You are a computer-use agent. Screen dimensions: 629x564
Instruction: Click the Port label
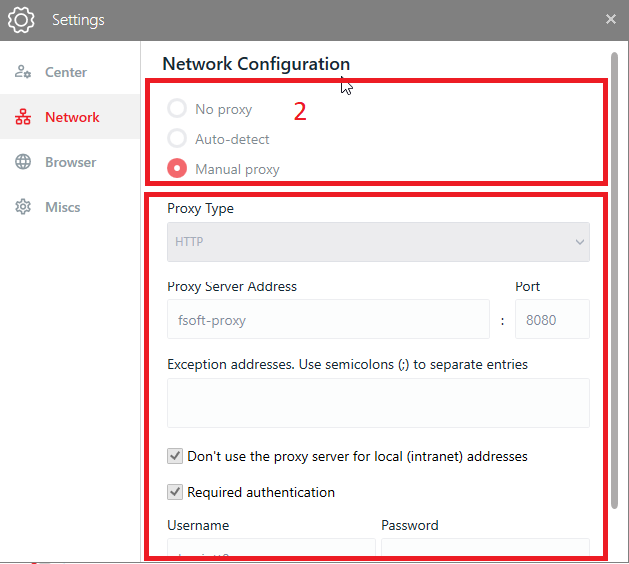[x=528, y=286]
